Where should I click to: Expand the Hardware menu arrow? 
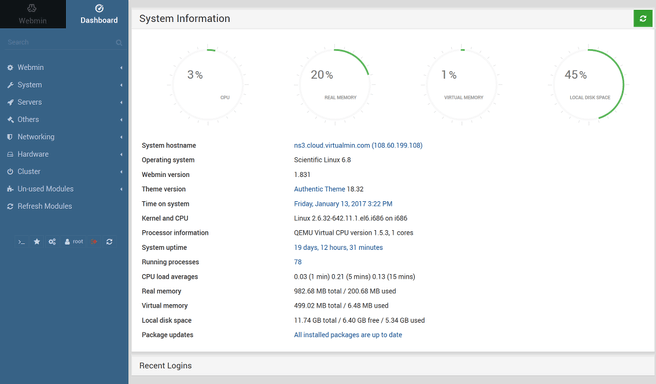pos(121,154)
